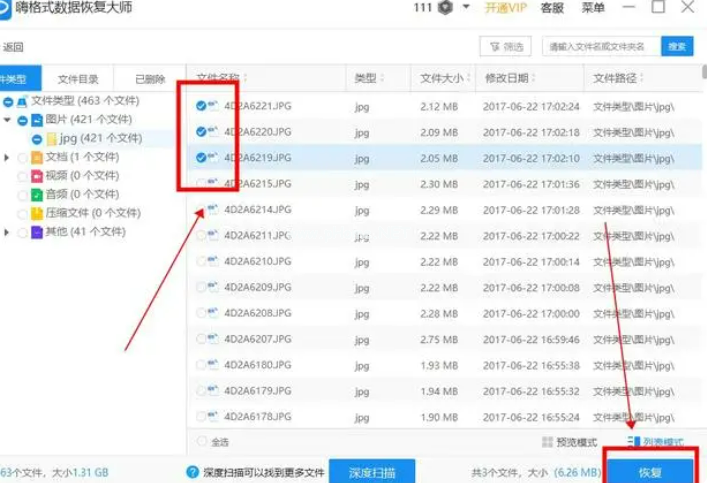Viewport: 707px width, 483px height.
Task: Sort list by 文件大小 column header
Action: click(x=441, y=78)
